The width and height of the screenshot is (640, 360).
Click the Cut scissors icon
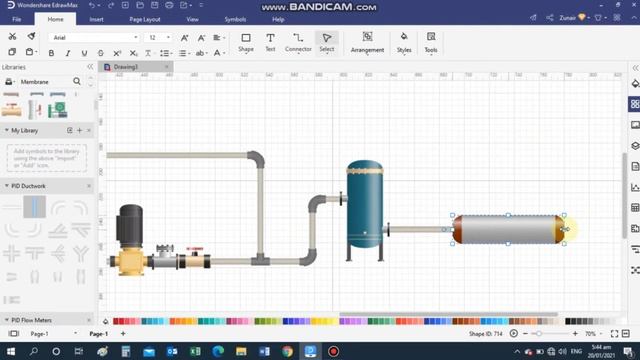[12, 37]
